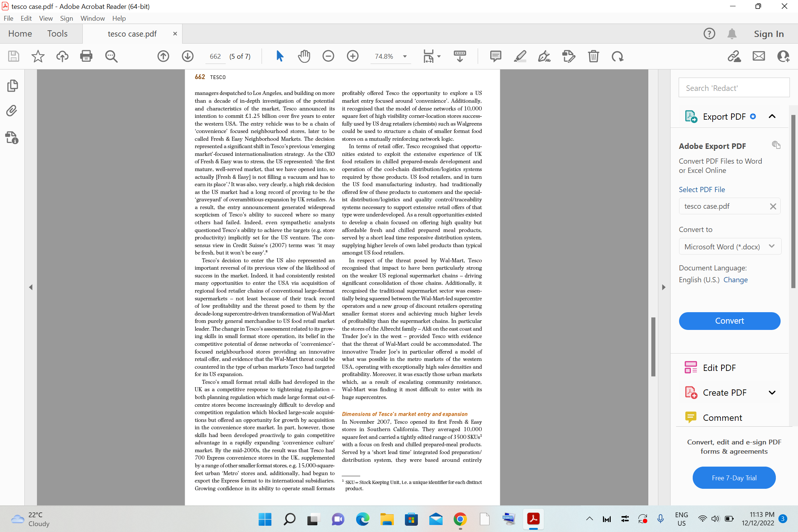Screen dimensions: 798x532
Task: Switch to the Home tab
Action: coord(20,34)
